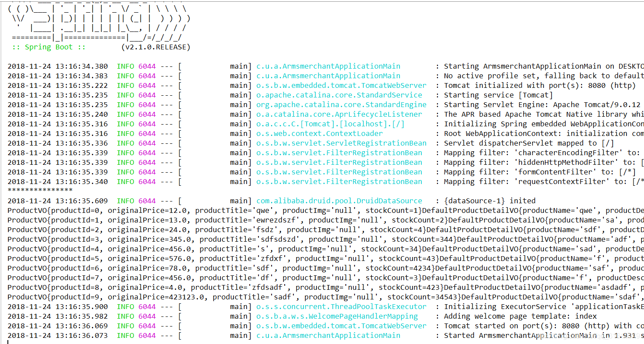Open the ArmsmerchantApplicationMain class link
The image size is (644, 344).
(x=327, y=66)
